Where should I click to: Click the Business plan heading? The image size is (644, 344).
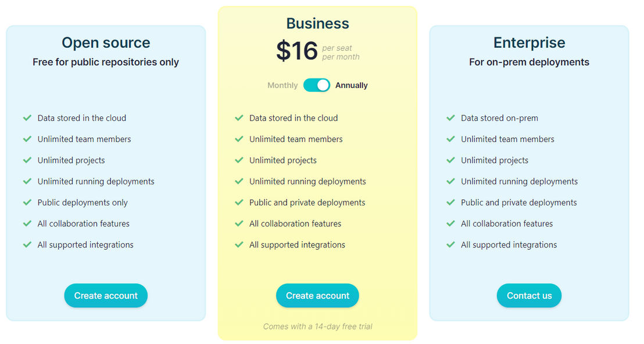(317, 23)
